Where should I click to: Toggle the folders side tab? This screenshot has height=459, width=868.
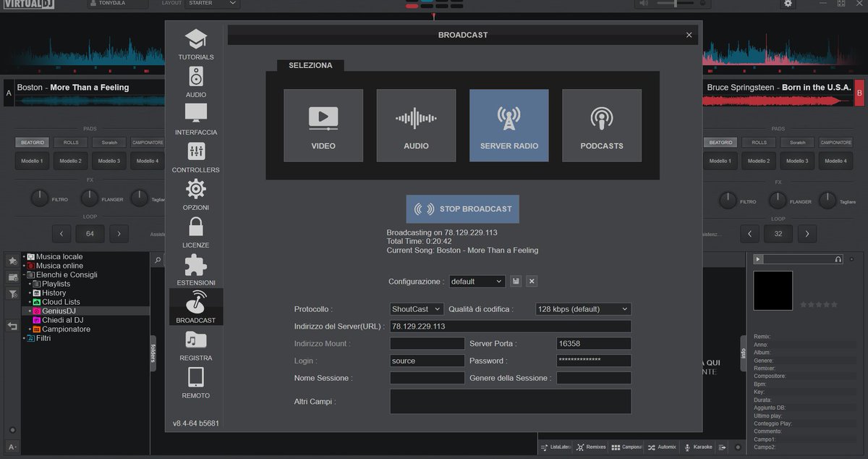[x=153, y=353]
